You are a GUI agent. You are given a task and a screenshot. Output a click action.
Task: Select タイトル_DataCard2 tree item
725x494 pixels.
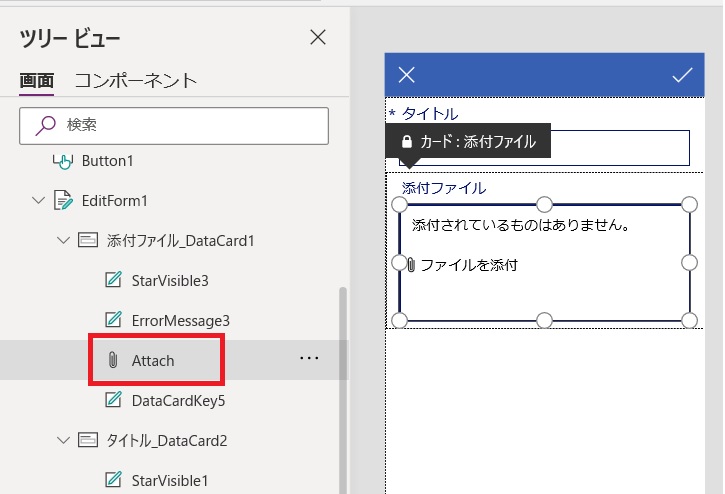[167, 440]
